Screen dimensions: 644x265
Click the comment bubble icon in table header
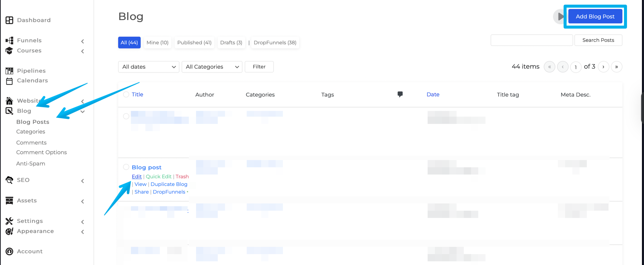click(x=400, y=94)
